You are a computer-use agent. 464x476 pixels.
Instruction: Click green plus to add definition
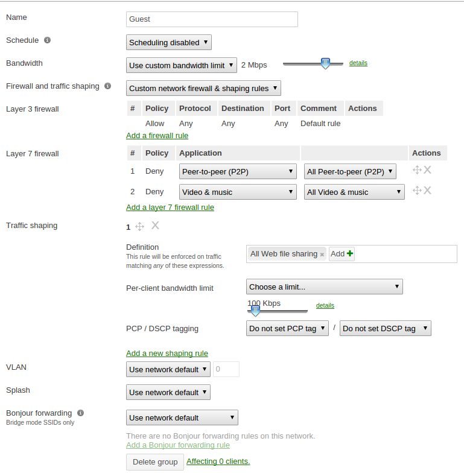[350, 254]
